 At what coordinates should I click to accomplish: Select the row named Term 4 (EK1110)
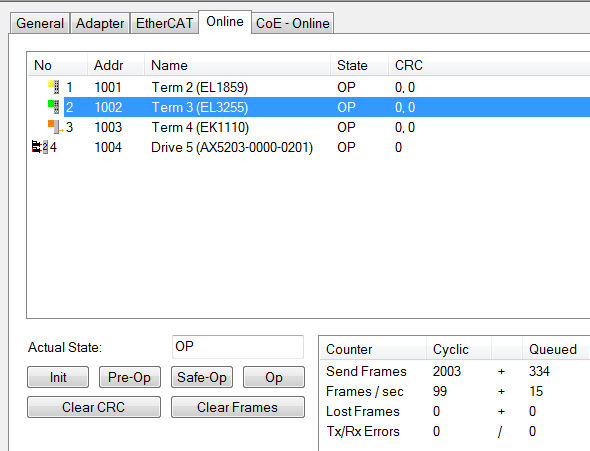309,127
